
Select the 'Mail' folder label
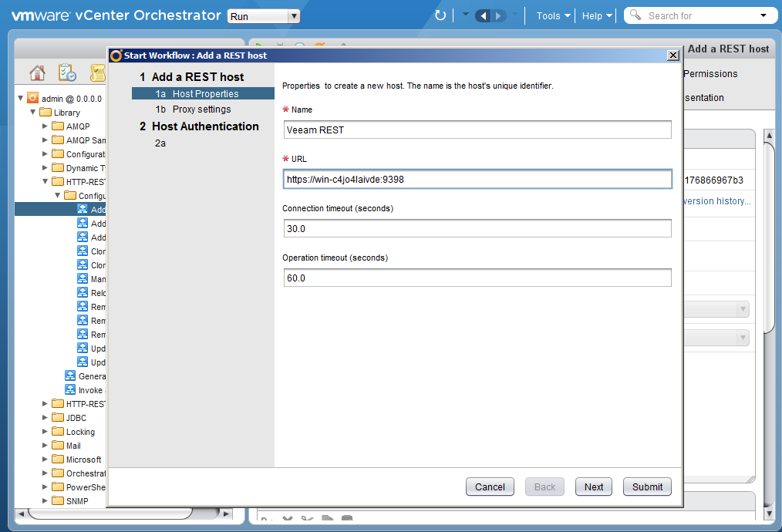click(x=73, y=446)
